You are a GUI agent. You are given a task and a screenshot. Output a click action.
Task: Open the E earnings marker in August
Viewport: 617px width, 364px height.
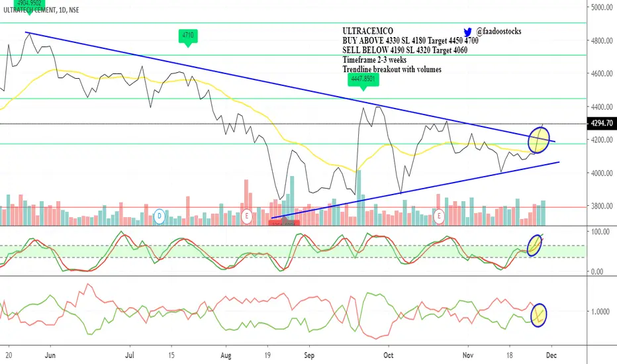pyautogui.click(x=247, y=216)
